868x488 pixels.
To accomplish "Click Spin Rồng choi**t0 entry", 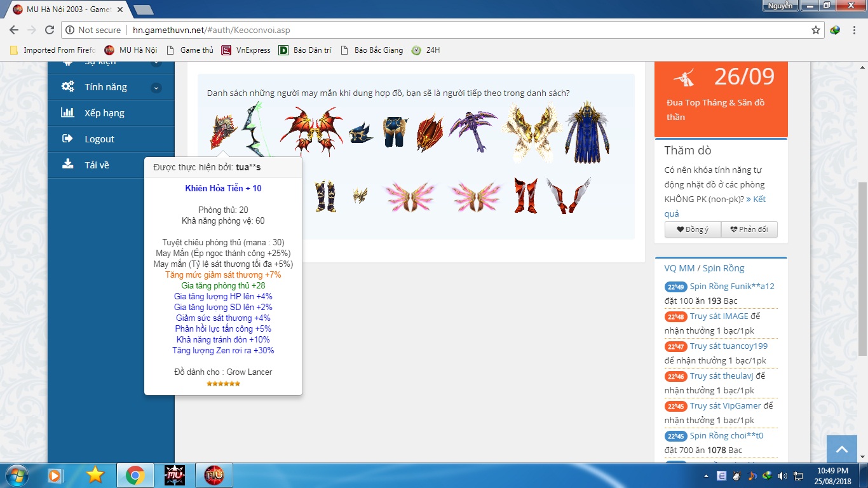I will 726,436.
